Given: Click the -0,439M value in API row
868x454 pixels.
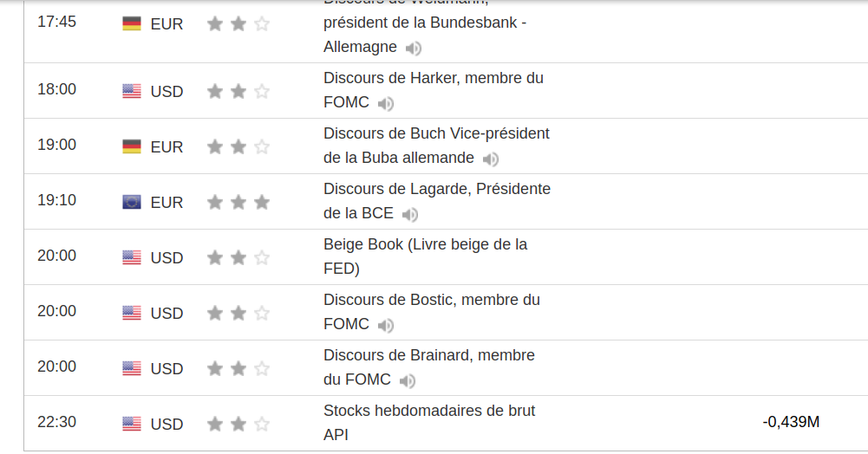Looking at the screenshot, I should [791, 423].
